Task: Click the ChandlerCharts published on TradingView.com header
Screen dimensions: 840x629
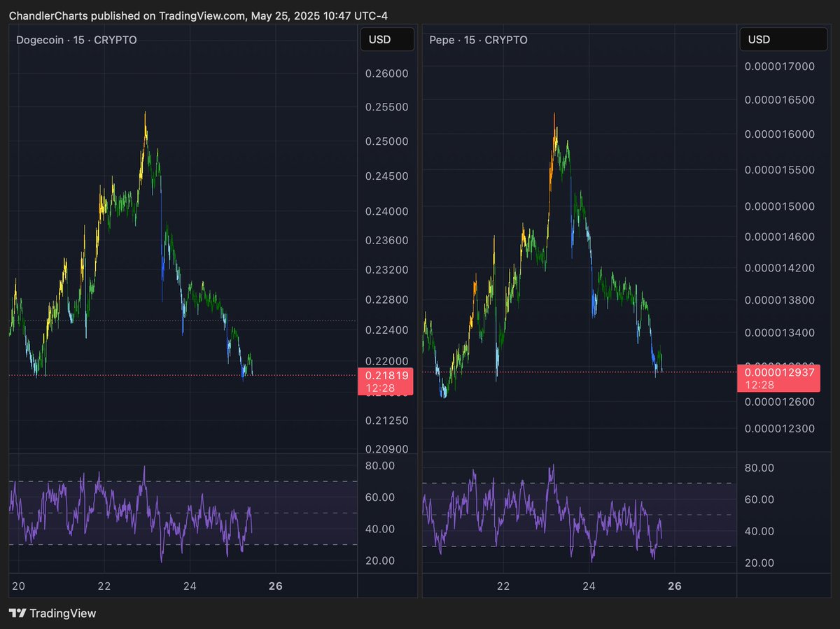Action: click(x=198, y=15)
